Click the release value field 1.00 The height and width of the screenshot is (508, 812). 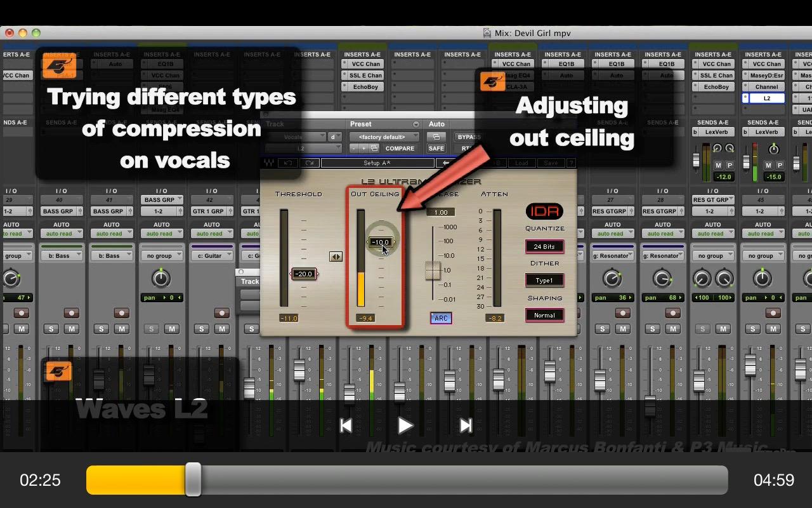(x=441, y=212)
